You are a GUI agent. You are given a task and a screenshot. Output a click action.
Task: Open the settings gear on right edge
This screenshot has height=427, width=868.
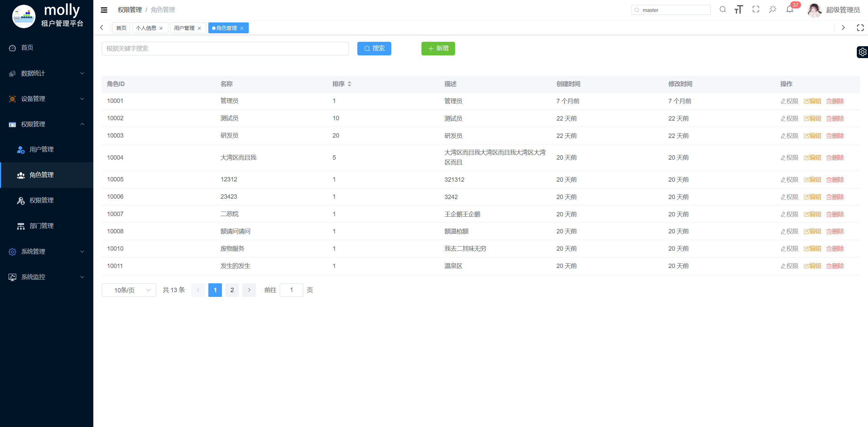click(x=862, y=52)
